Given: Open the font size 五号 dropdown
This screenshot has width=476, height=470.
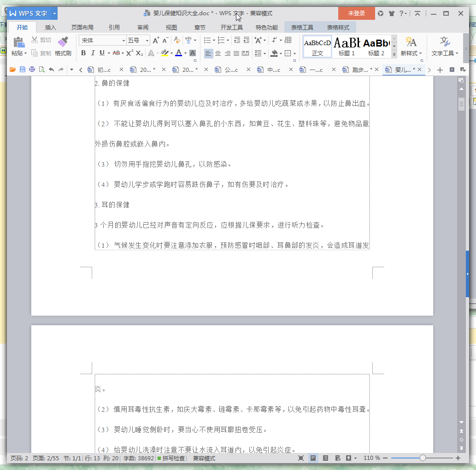Looking at the screenshot, I should pyautogui.click(x=147, y=41).
